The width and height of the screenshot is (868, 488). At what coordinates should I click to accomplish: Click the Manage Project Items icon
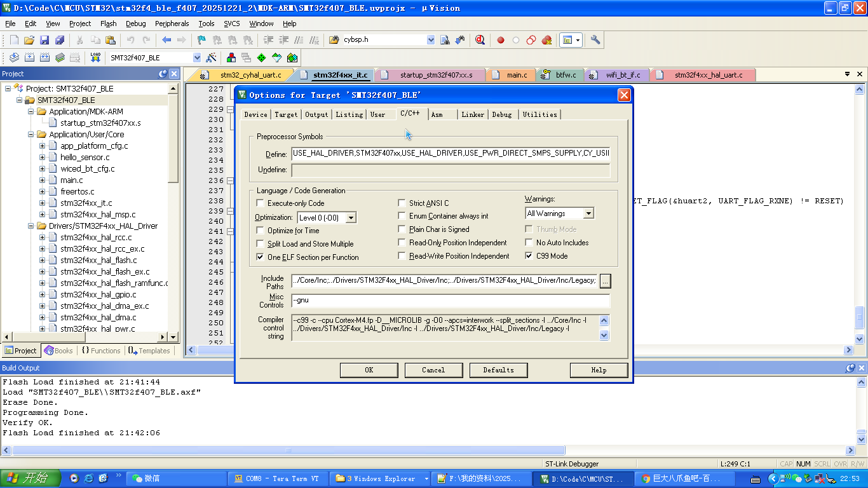pyautogui.click(x=231, y=58)
